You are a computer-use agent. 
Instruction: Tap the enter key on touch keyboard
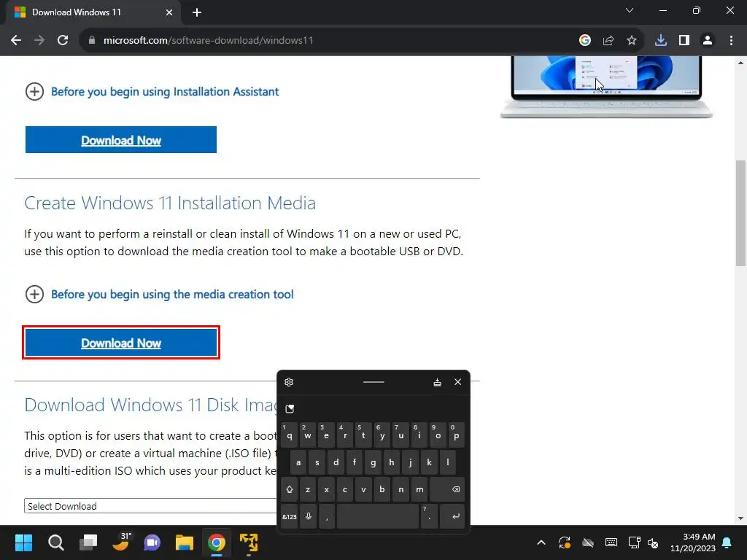[x=452, y=517]
